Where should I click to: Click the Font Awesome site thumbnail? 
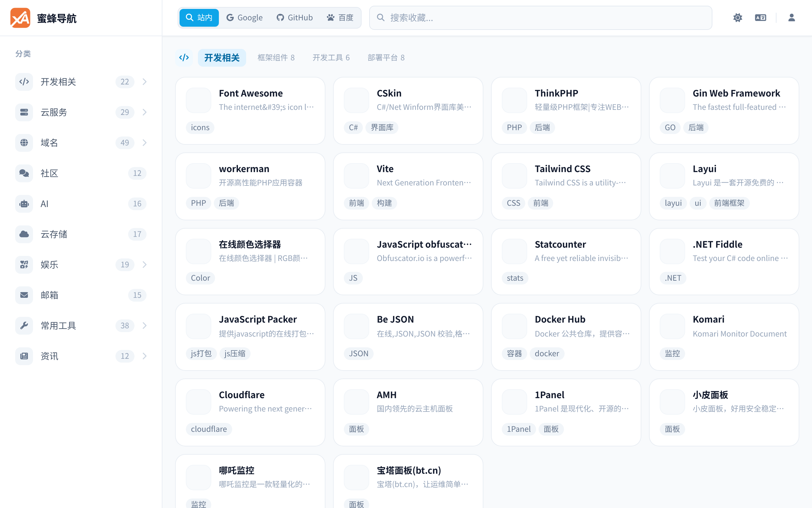[199, 100]
